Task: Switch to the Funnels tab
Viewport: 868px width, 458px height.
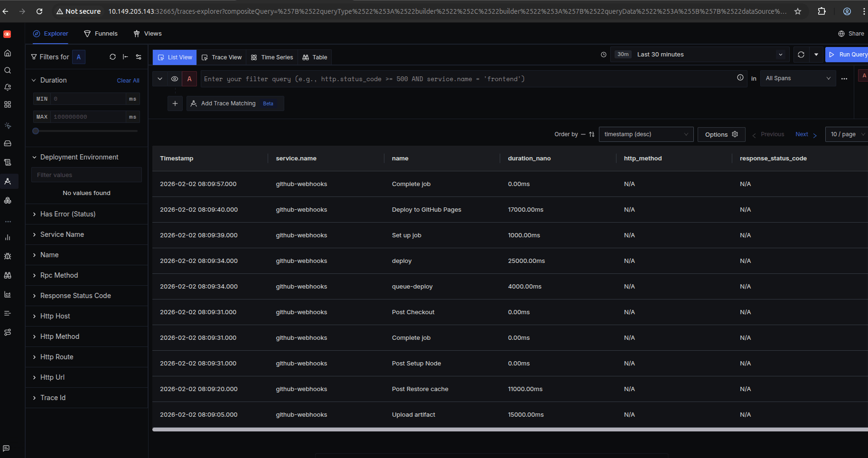Action: (x=101, y=34)
